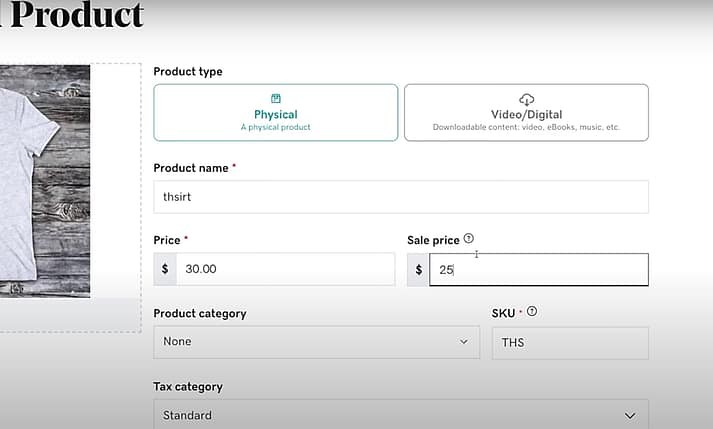
Task: Click the Product name label
Action: tap(191, 168)
